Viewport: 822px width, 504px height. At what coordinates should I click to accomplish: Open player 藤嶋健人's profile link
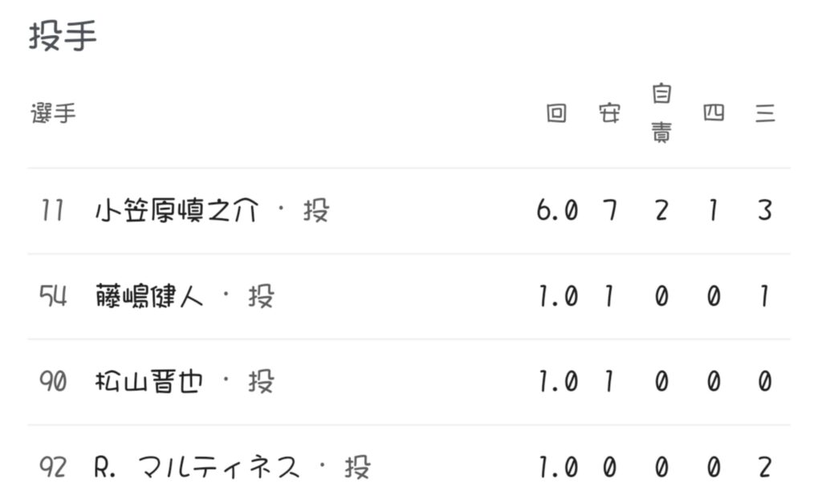tap(149, 297)
